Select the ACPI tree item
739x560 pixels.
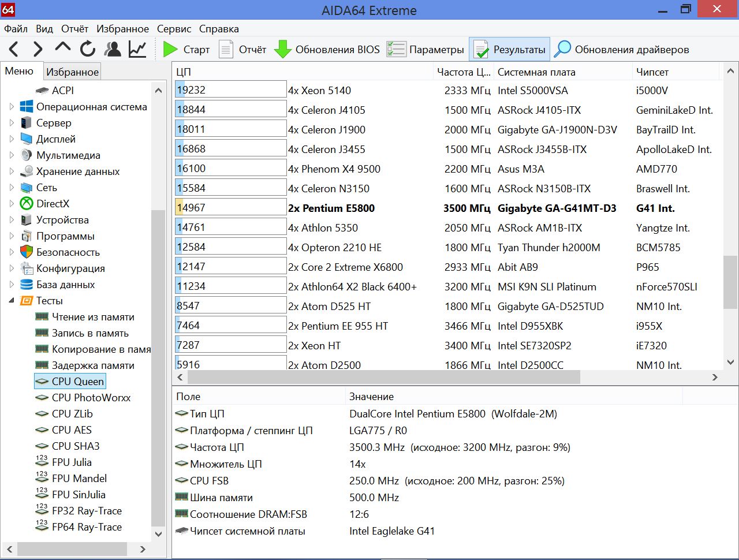point(63,91)
